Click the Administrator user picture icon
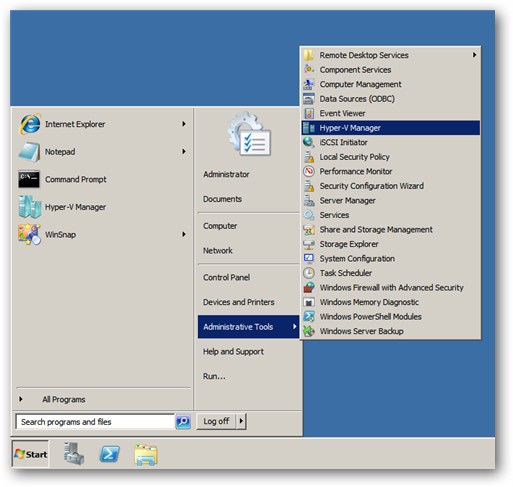Screen dimensions: 513x487 coord(249,134)
